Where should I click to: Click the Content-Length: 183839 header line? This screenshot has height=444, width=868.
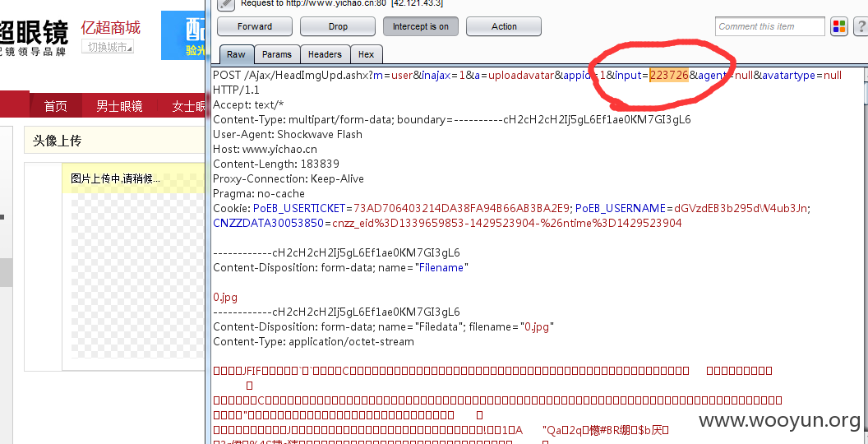[276, 164]
